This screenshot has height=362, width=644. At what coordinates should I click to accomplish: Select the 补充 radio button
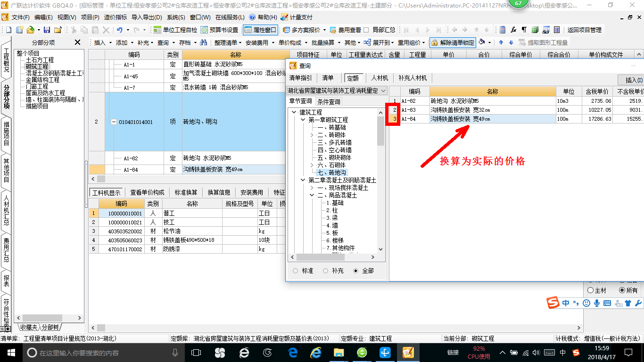click(x=326, y=271)
